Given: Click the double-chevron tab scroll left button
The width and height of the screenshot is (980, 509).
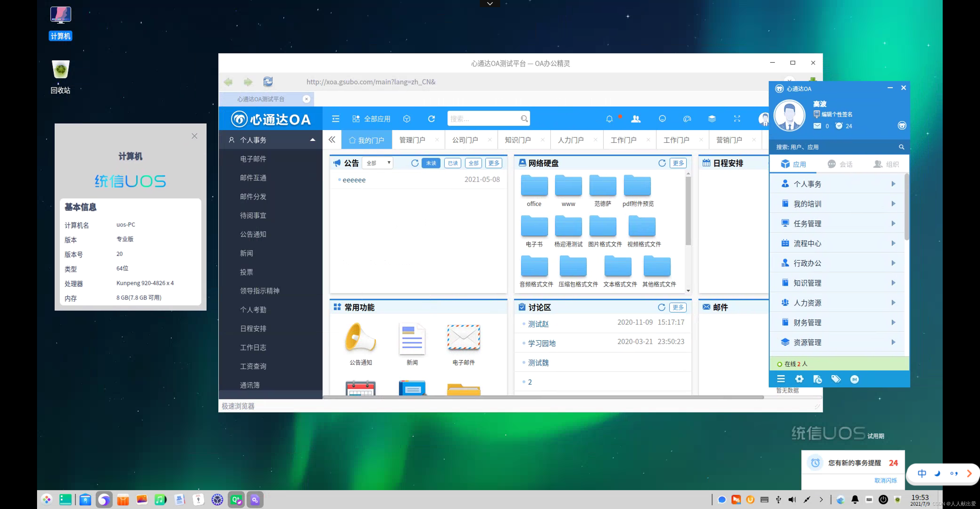Looking at the screenshot, I should (332, 140).
